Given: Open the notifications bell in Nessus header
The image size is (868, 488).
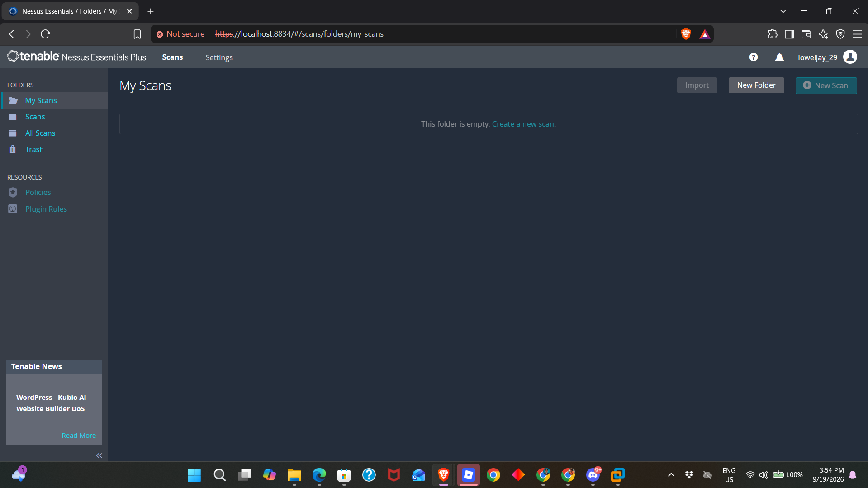Looking at the screenshot, I should pos(779,57).
